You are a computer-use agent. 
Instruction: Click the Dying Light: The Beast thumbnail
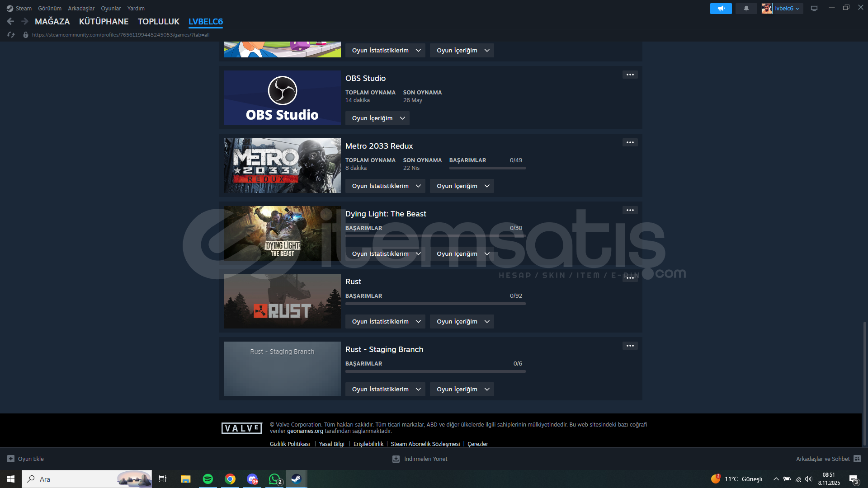tap(282, 233)
